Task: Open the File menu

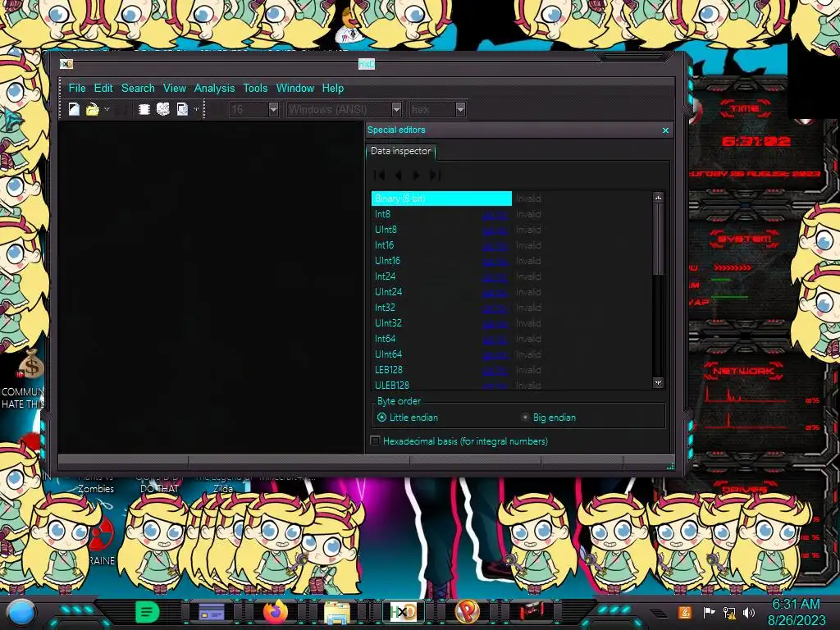Action: click(76, 88)
